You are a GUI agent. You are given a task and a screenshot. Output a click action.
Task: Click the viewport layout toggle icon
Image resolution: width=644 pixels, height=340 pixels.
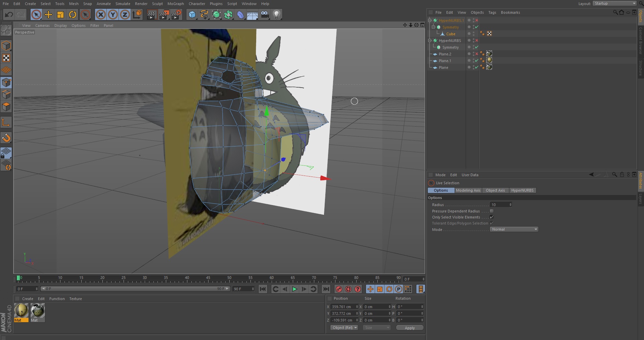[x=422, y=25]
